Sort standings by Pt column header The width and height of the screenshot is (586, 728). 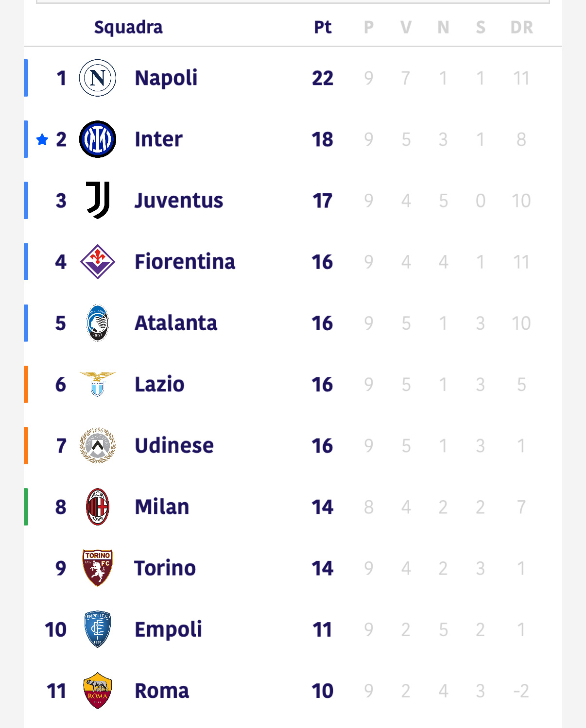point(323,27)
